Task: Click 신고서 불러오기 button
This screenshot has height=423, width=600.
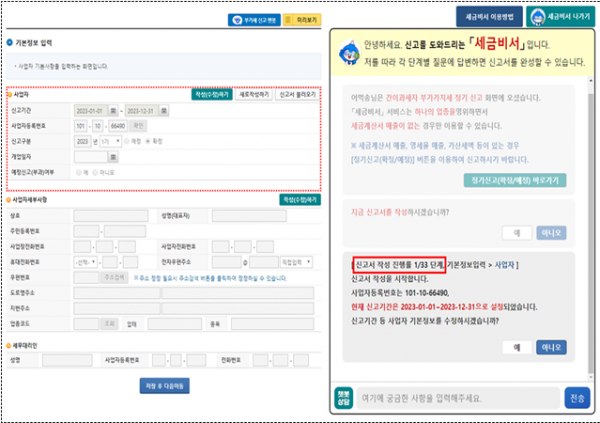Action: pos(299,95)
